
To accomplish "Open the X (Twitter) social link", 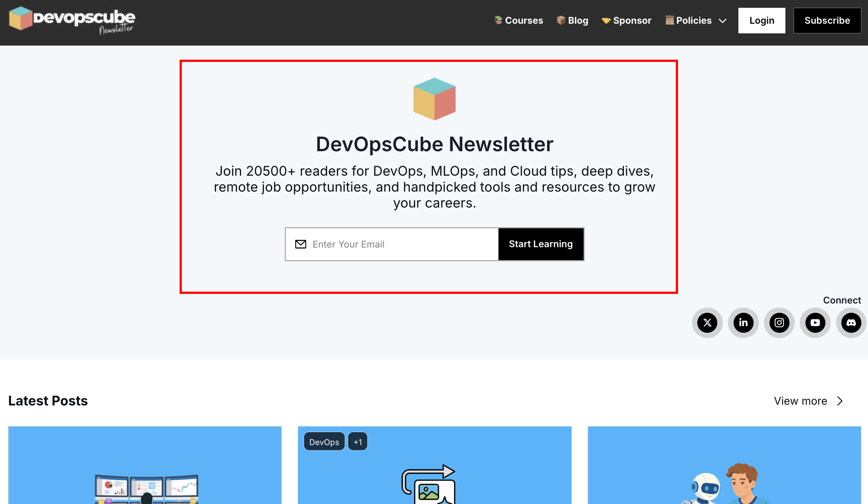I will tap(707, 323).
